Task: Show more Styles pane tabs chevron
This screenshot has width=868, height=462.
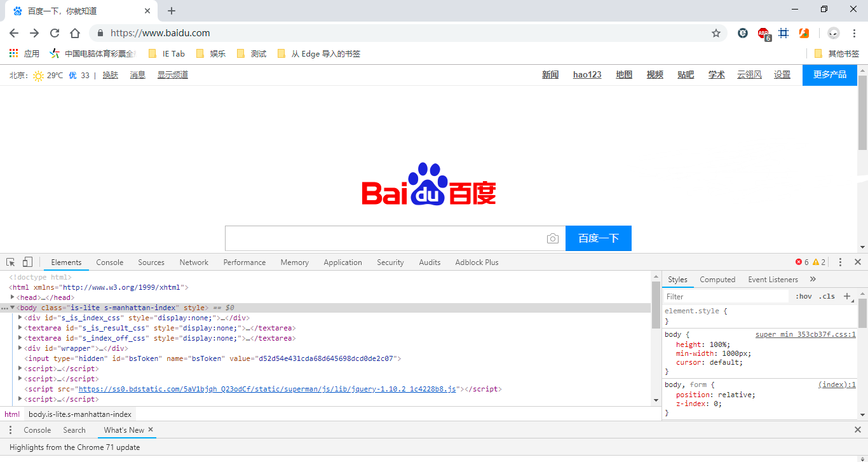Action: click(x=813, y=279)
